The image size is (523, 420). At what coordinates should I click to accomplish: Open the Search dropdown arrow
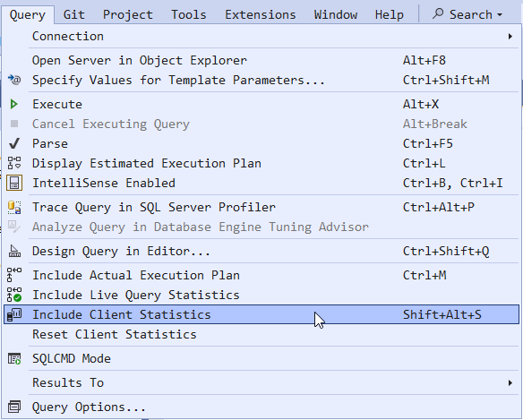click(x=500, y=14)
